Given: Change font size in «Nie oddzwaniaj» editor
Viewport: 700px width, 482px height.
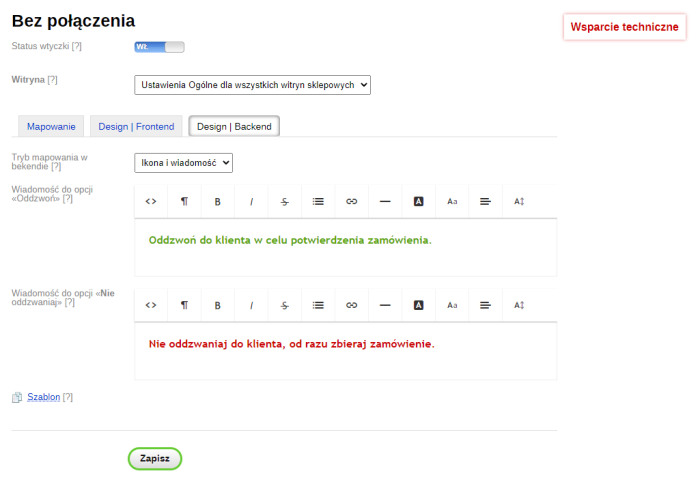Looking at the screenshot, I should [x=452, y=305].
